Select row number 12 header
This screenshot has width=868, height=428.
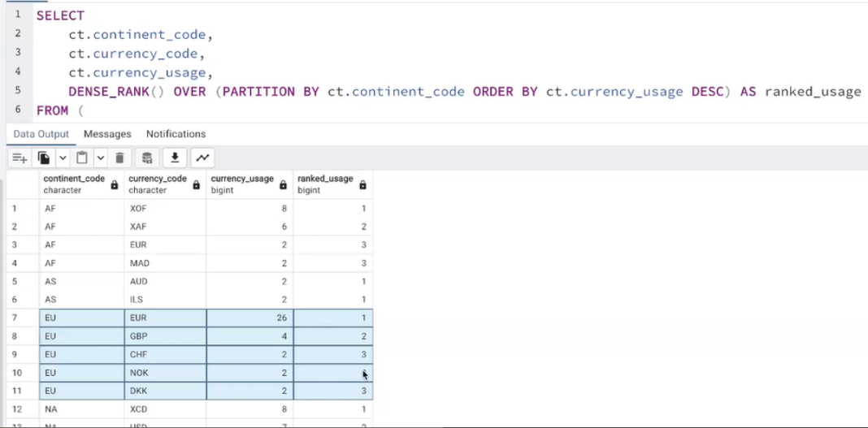(23, 409)
